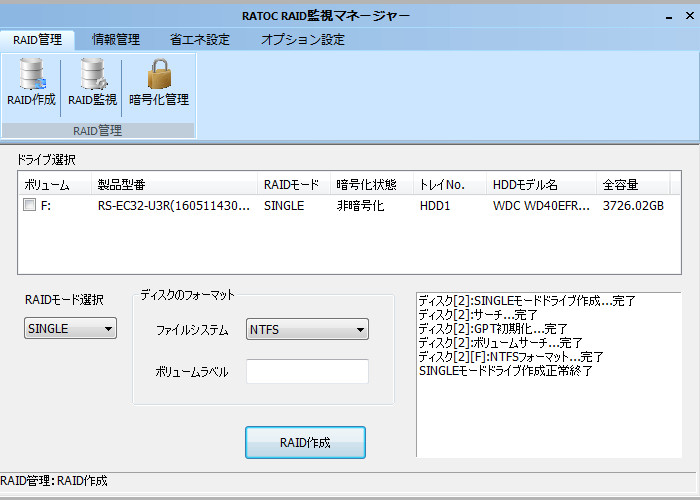
Task: Focus the ボリュームラベル input field
Action: 307,371
